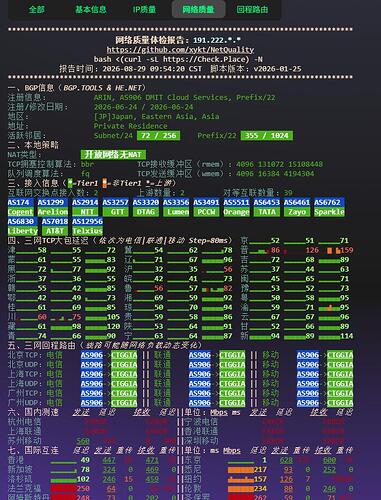Open the github.com/xykt/NetQuality link

(180, 50)
